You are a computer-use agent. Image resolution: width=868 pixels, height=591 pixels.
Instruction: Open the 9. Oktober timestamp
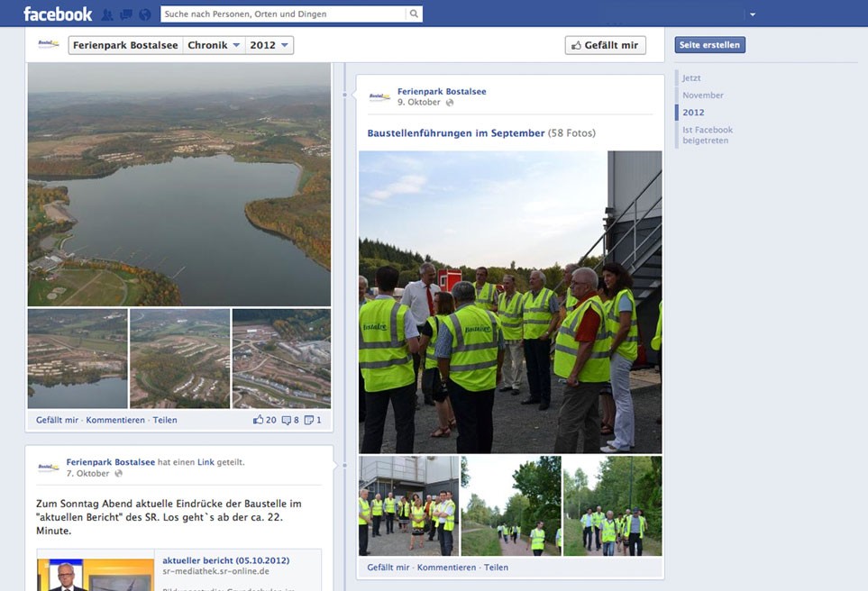418,103
